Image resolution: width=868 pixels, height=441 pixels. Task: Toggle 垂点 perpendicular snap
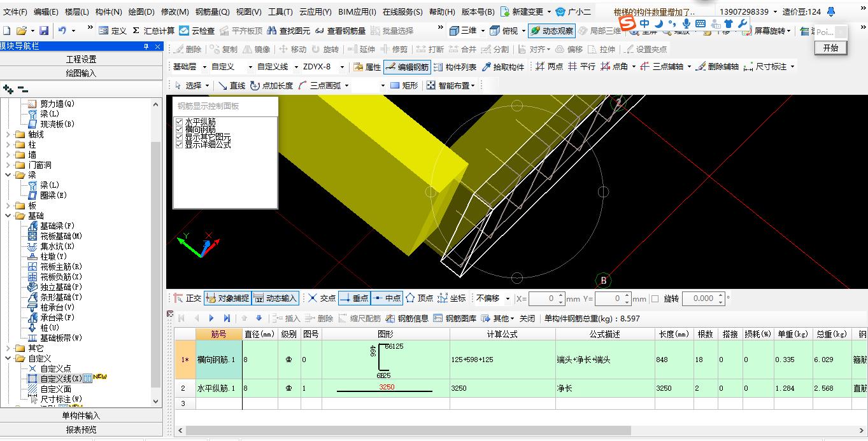coord(354,298)
